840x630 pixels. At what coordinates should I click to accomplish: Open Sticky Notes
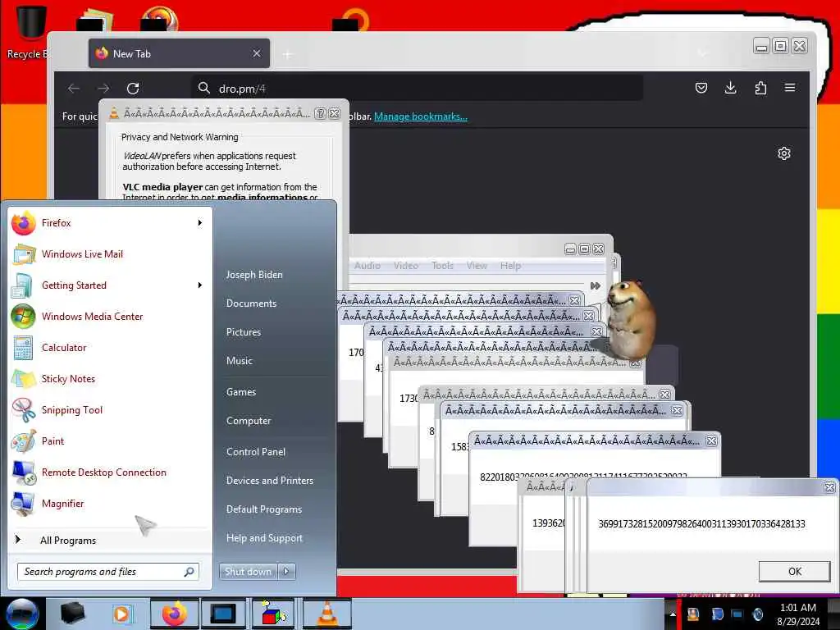109,378
